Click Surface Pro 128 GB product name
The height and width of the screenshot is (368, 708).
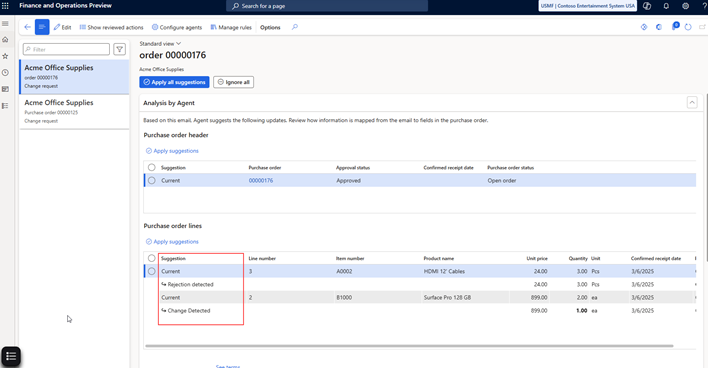coord(447,298)
